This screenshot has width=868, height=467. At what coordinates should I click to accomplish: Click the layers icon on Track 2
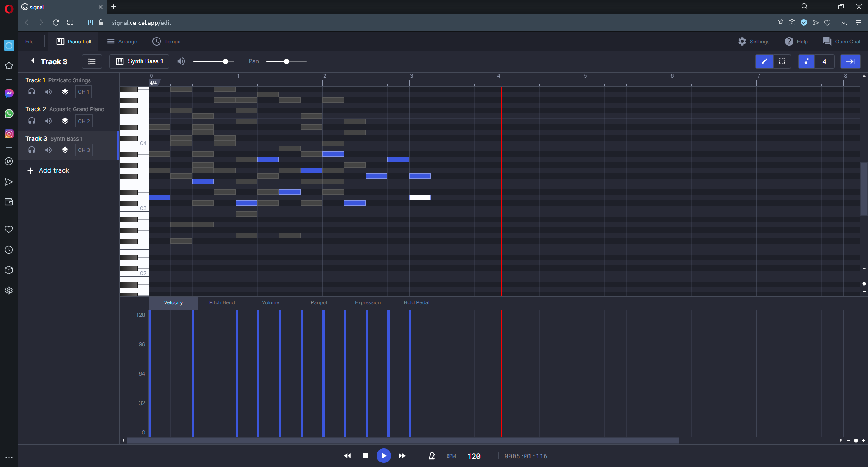[65, 121]
